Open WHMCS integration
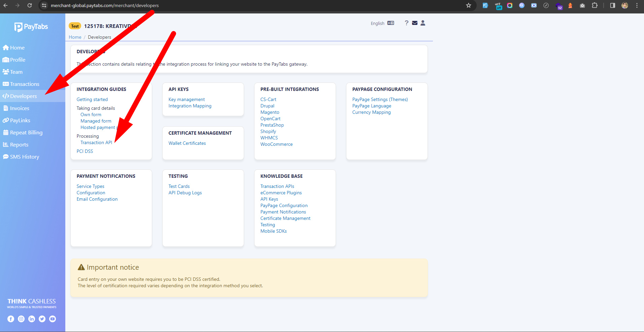The height and width of the screenshot is (332, 644). coord(269,138)
